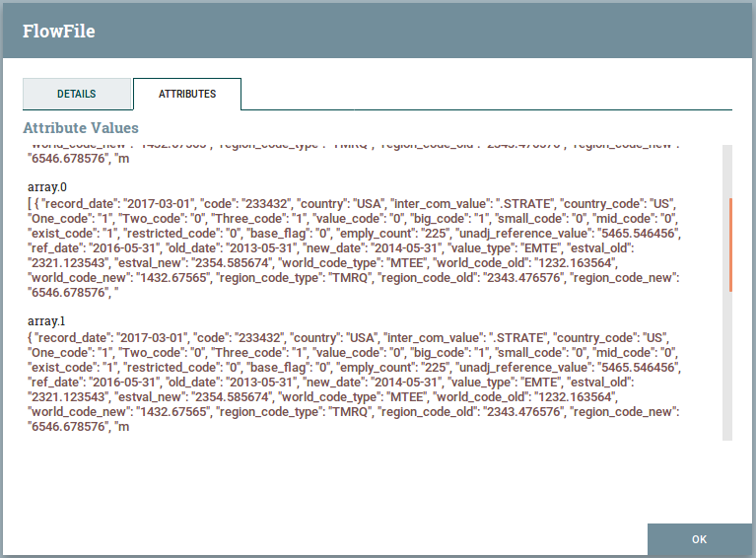Click the array.1 attribute name
The height and width of the screenshot is (558, 756).
45,321
